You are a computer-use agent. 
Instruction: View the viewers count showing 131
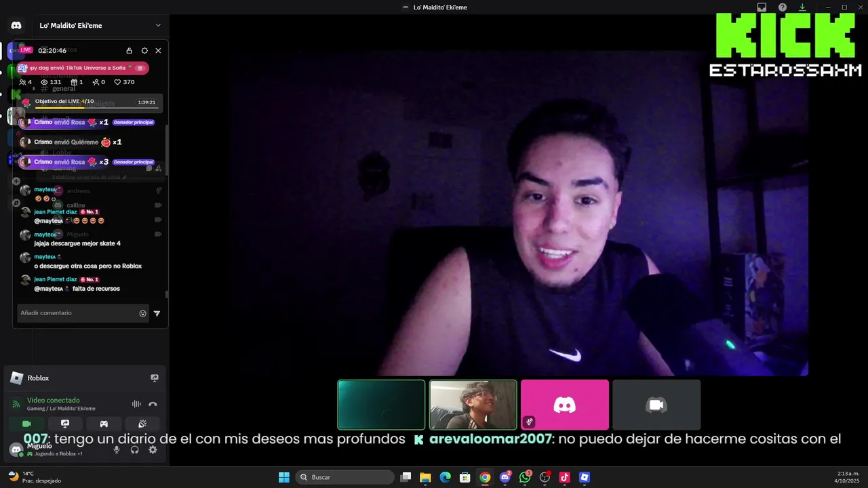point(51,82)
